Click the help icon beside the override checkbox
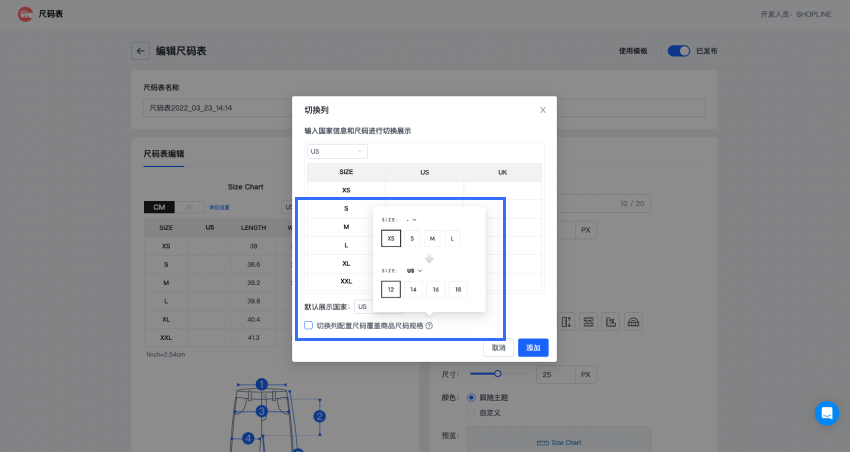Viewport: 850px width, 452px height. click(429, 326)
